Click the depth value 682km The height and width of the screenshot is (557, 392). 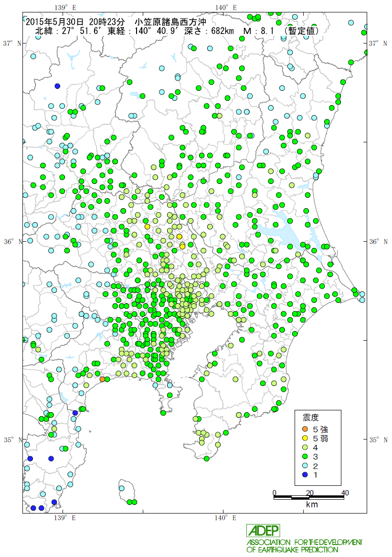222,31
